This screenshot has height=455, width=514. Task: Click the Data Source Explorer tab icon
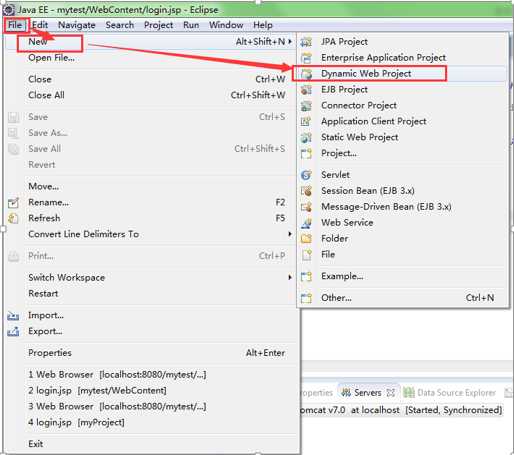tap(409, 393)
